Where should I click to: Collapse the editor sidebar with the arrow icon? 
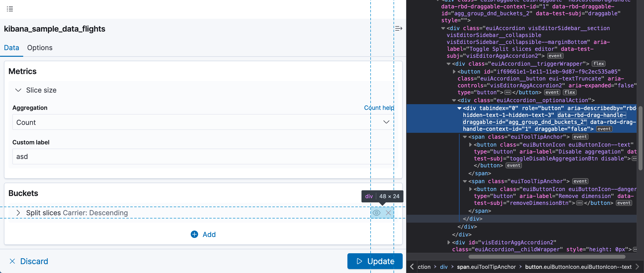pyautogui.click(x=398, y=28)
